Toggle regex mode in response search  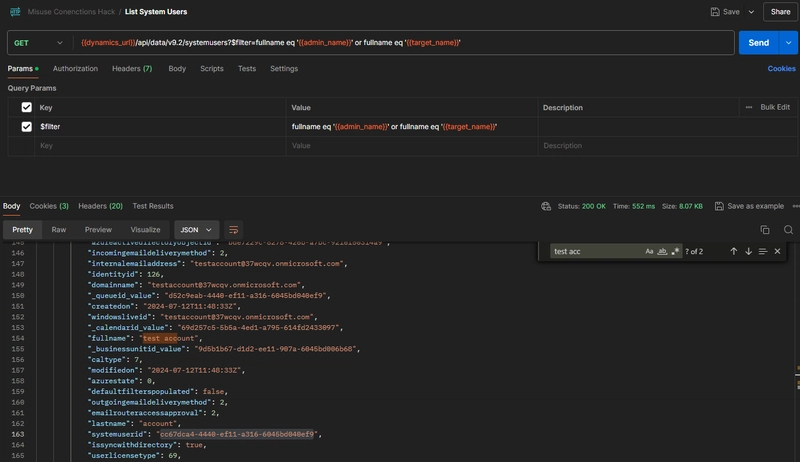point(675,251)
